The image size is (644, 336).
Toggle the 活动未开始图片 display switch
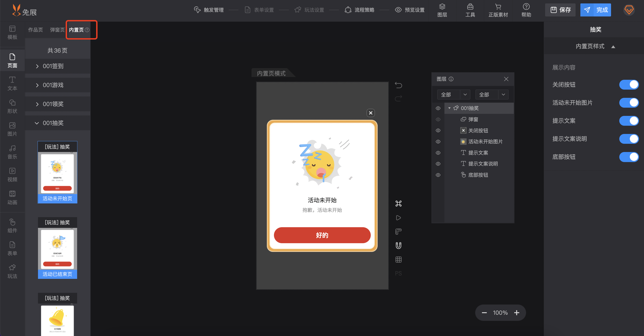(629, 103)
